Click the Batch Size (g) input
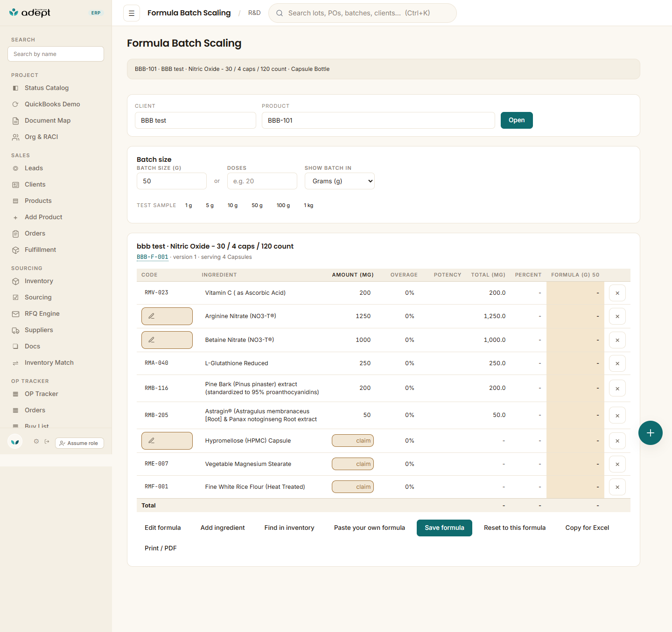 click(172, 181)
